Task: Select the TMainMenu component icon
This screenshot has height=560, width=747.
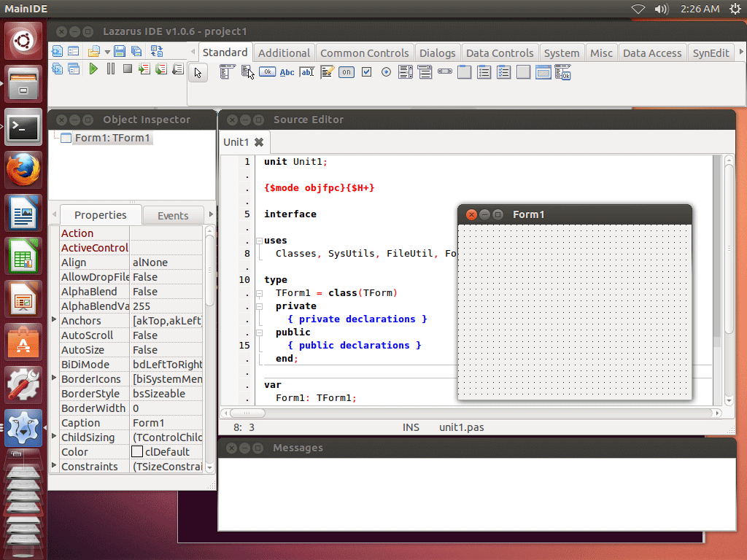Action: (227, 71)
